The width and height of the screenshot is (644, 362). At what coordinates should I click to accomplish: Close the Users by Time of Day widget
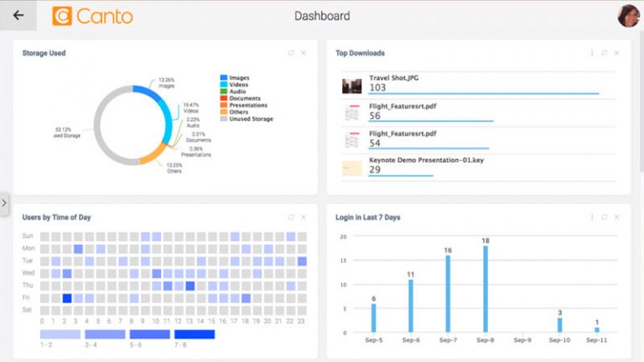tap(304, 217)
